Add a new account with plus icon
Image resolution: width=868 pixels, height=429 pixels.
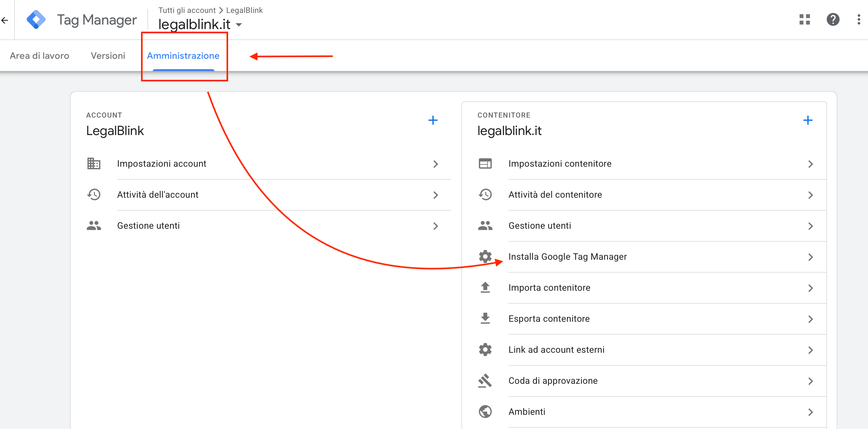click(x=433, y=120)
